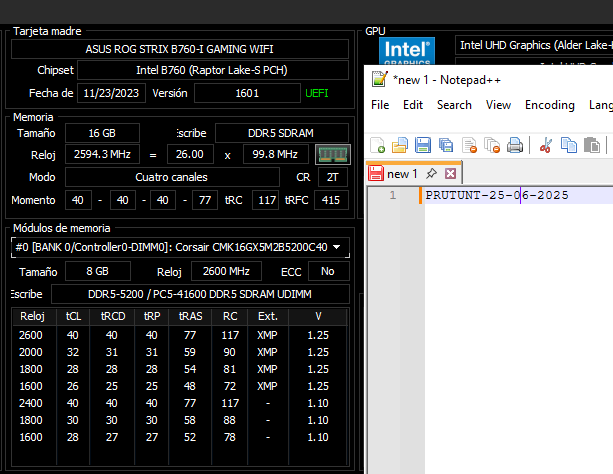Cut selection with the scissors icon
Viewport: 613px width, 474px height.
[545, 145]
